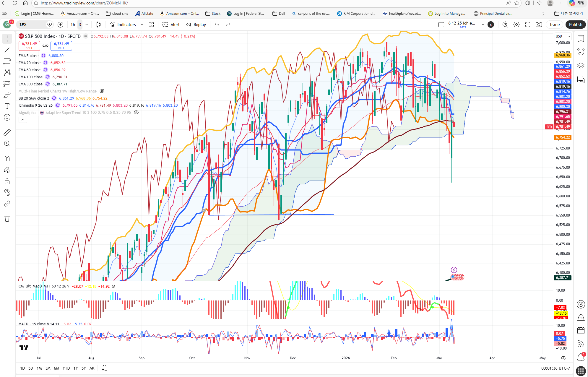Image resolution: width=588 pixels, height=377 pixels.
Task: Select the ruler measure tool
Action: 7,132
